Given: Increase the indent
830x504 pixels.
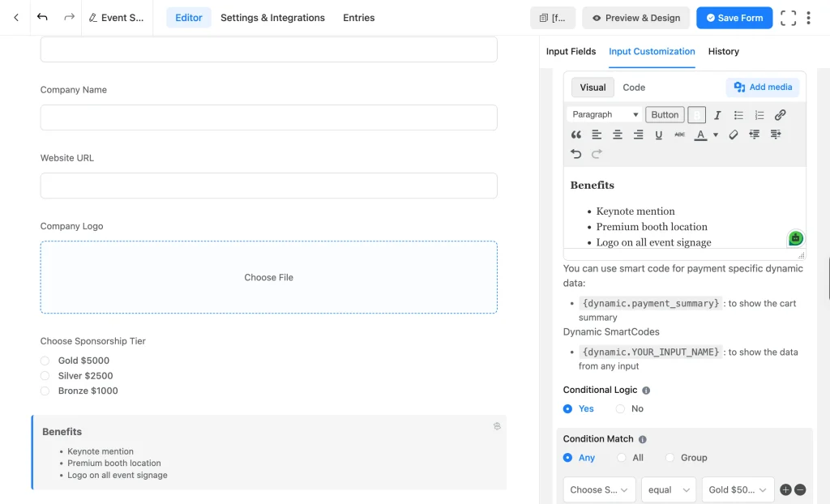Looking at the screenshot, I should coord(776,135).
